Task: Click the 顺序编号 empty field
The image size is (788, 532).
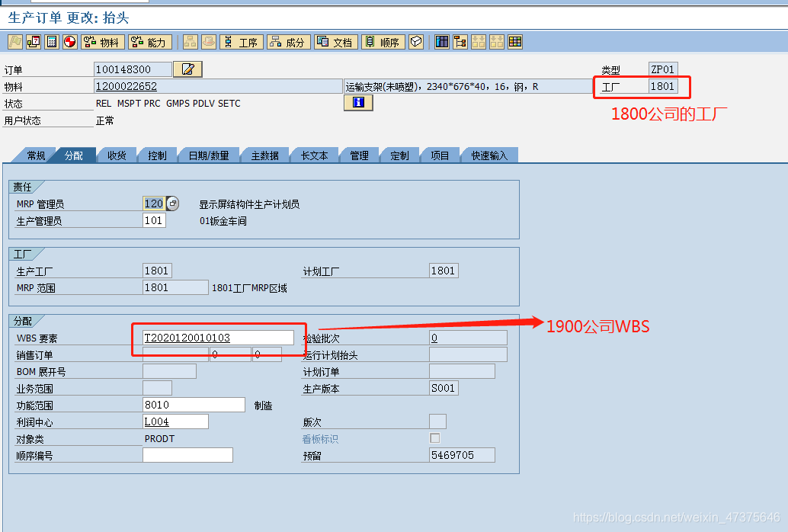Action: [x=188, y=455]
